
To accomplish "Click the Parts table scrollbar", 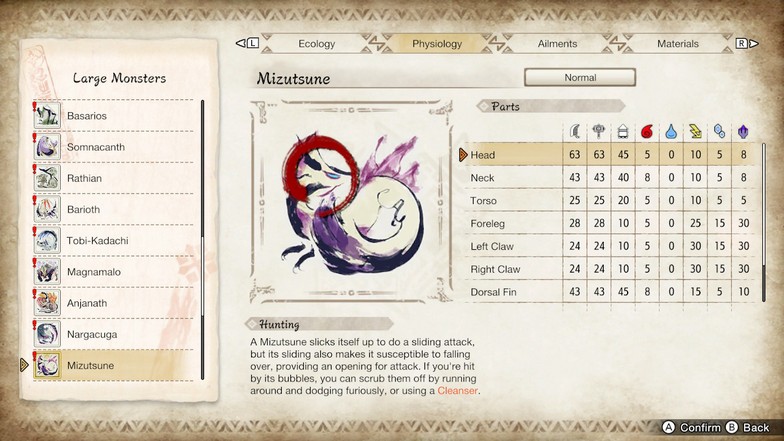I will (764, 222).
